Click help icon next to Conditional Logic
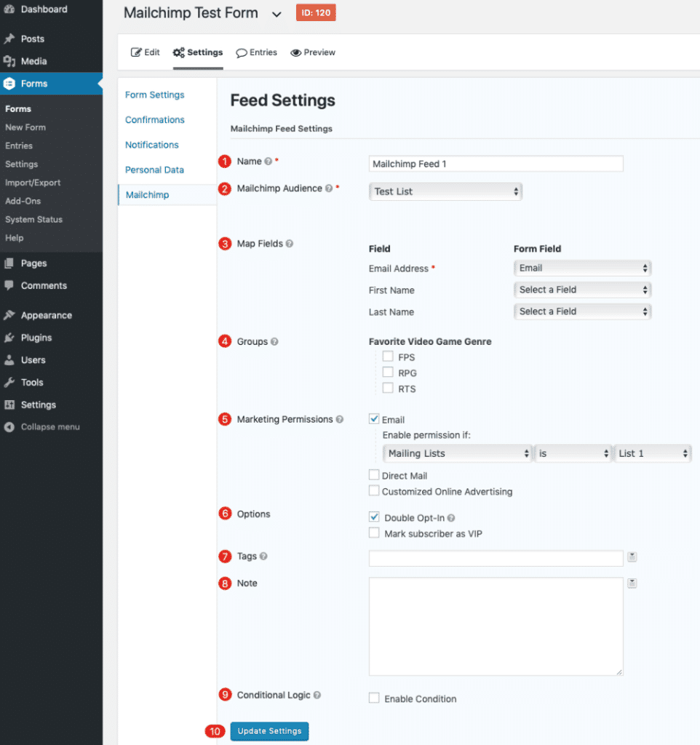 (x=317, y=695)
